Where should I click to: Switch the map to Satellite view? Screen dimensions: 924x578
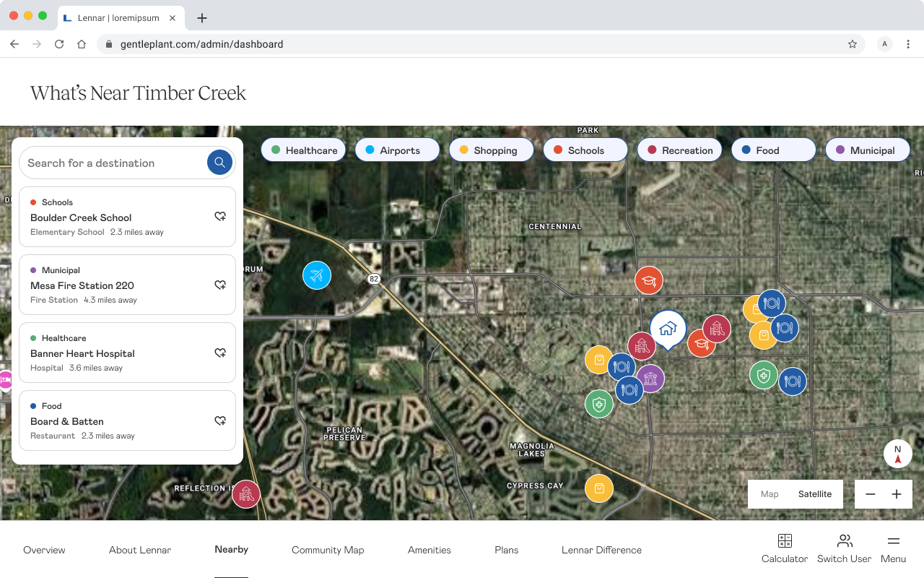pos(815,494)
